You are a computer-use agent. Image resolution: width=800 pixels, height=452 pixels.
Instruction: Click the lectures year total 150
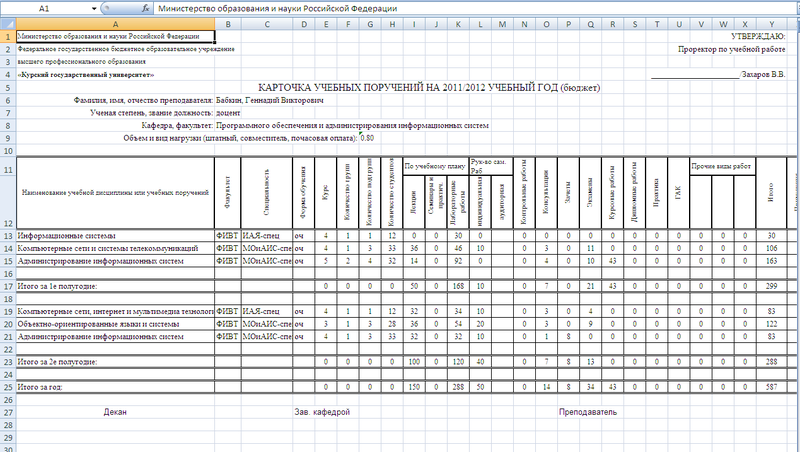pos(414,387)
